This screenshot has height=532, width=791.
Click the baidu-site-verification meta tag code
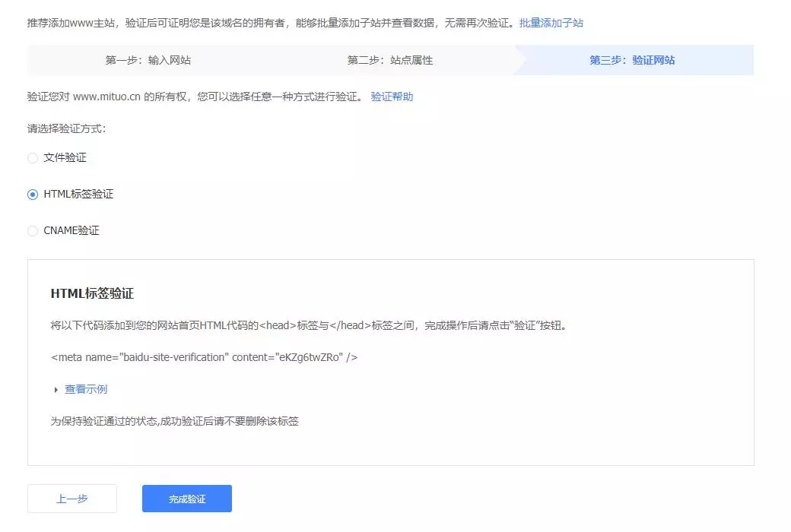204,357
